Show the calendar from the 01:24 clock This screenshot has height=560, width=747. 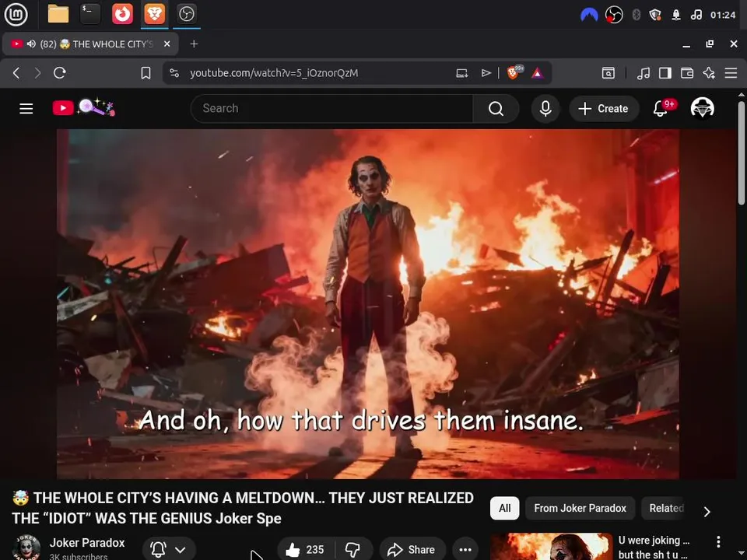pyautogui.click(x=723, y=16)
